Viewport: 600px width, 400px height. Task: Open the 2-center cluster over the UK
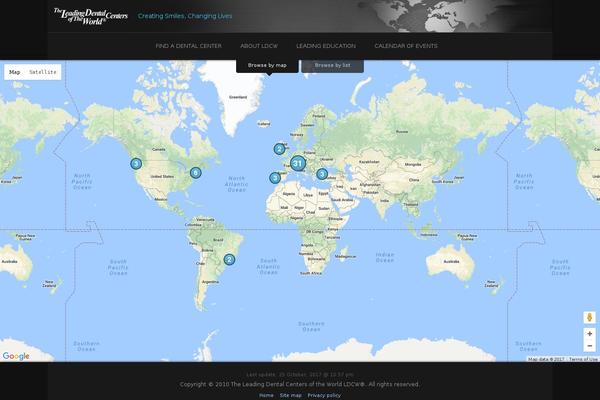click(279, 149)
